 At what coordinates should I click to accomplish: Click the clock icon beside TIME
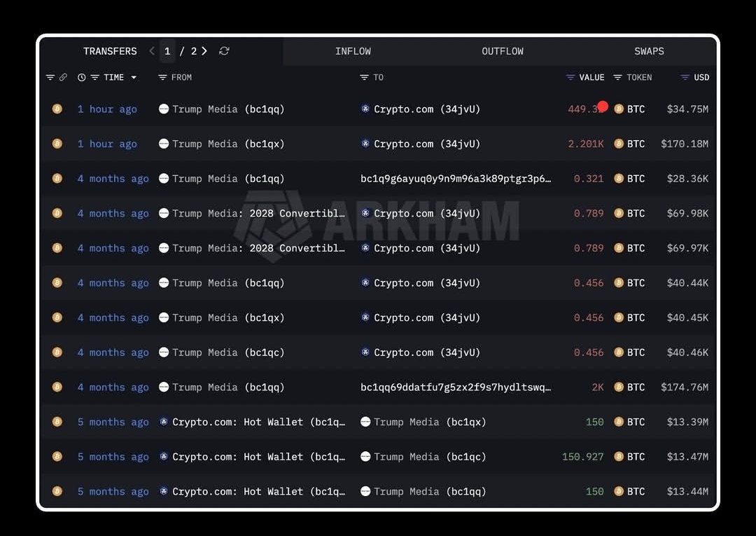point(81,77)
